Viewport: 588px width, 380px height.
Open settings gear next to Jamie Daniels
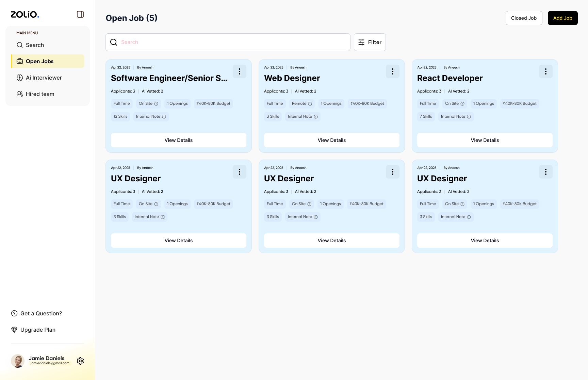[x=80, y=361]
